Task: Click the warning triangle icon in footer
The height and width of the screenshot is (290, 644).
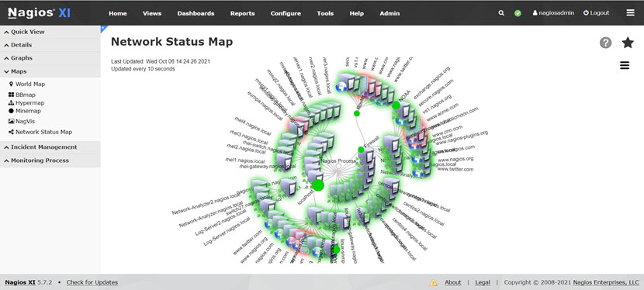Action: [433, 282]
